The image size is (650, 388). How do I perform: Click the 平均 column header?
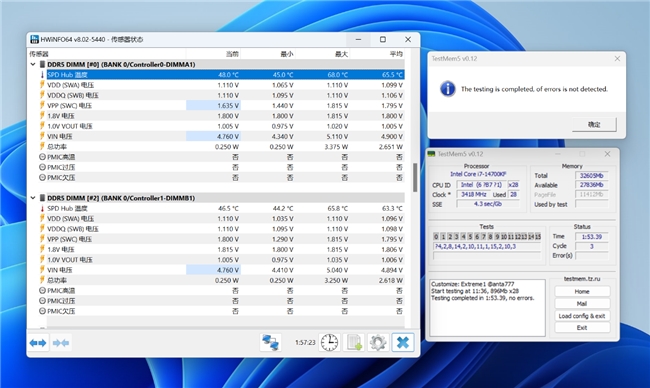coord(396,54)
